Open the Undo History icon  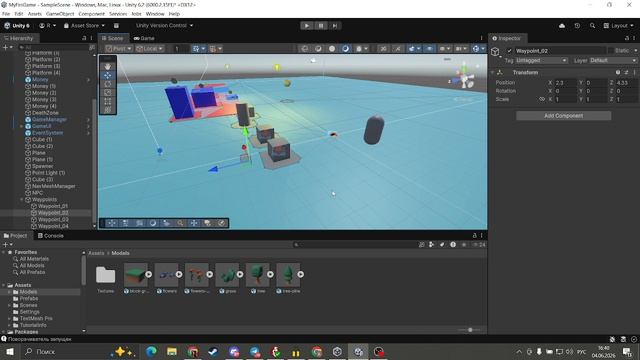pos(577,25)
